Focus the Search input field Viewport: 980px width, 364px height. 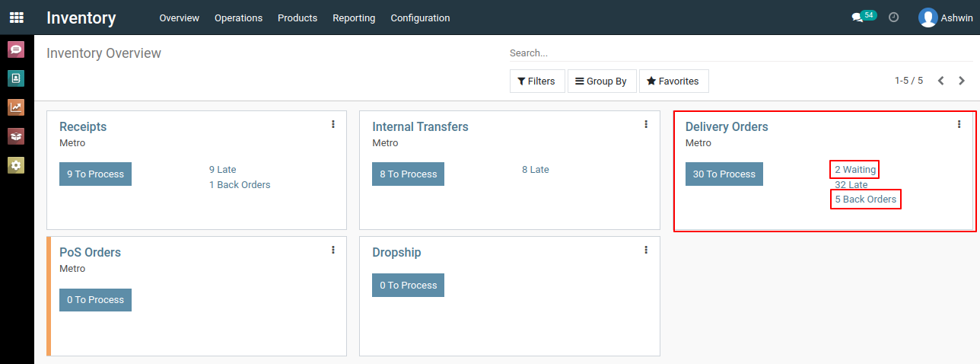pos(741,53)
